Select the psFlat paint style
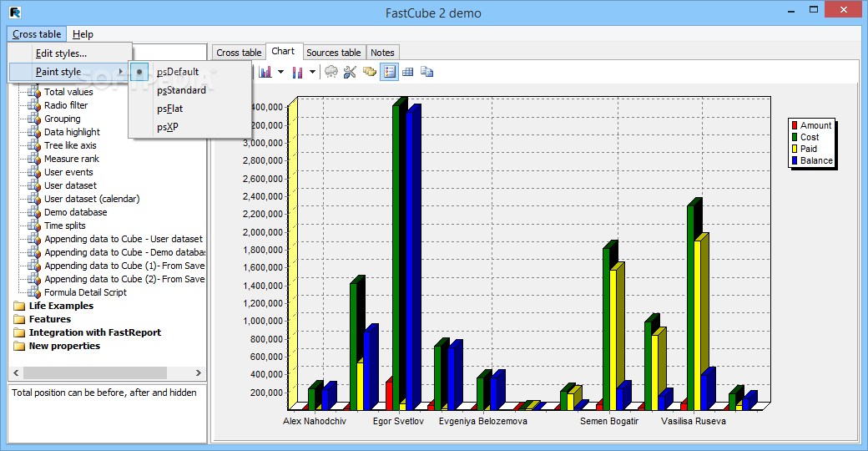This screenshot has height=451, width=868. click(x=189, y=109)
